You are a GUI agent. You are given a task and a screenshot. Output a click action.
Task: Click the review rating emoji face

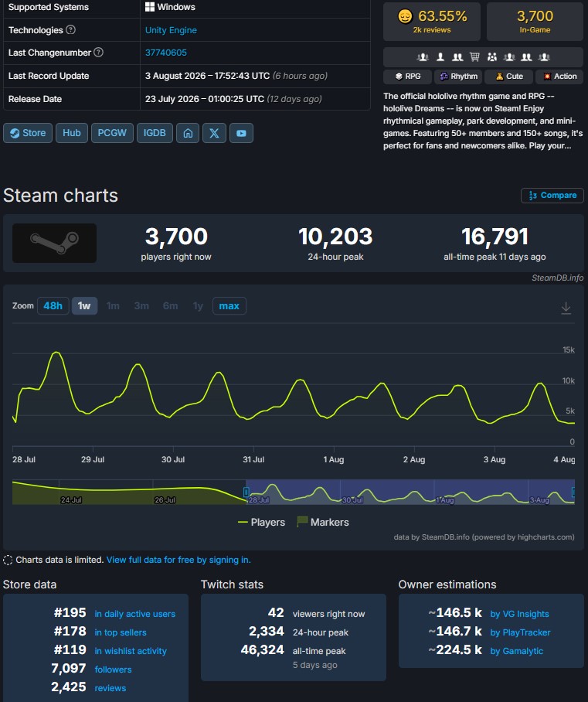tap(405, 16)
